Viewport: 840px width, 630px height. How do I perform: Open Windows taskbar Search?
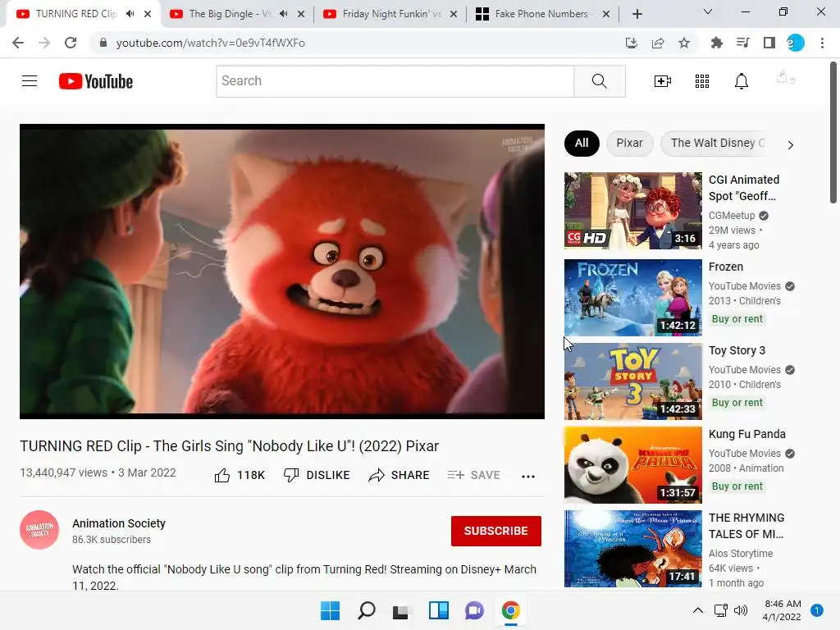point(367,610)
